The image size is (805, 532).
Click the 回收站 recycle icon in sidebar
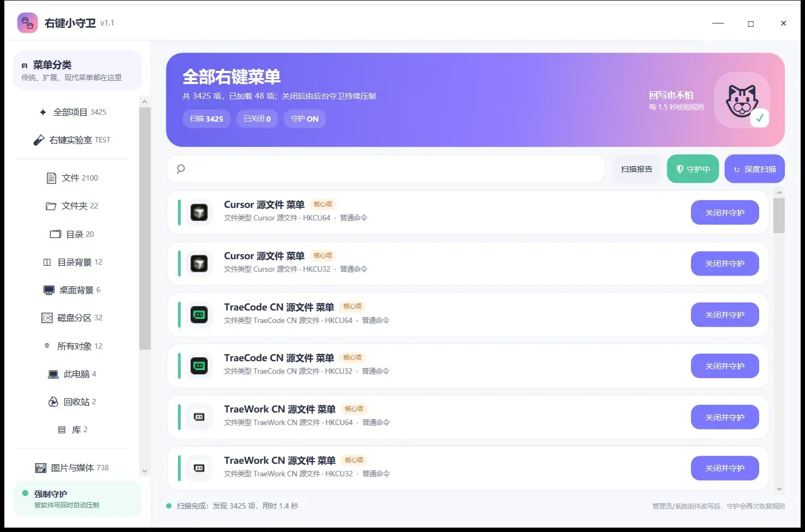(53, 402)
